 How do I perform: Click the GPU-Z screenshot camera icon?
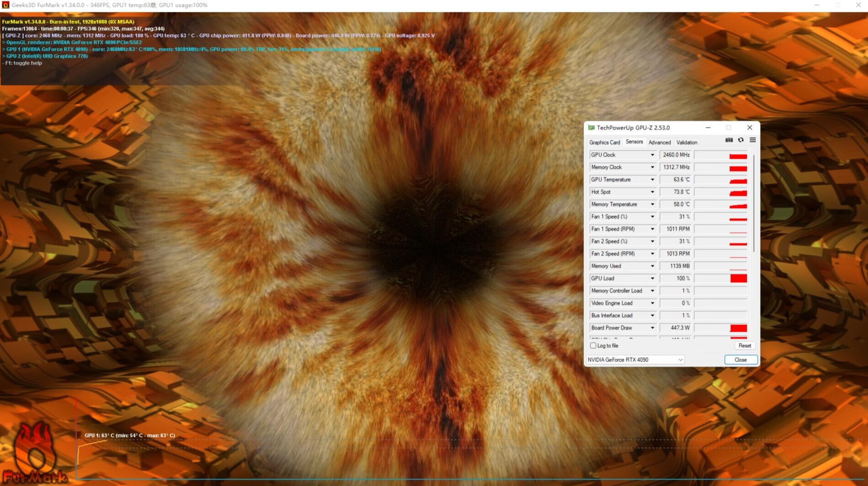coord(729,140)
